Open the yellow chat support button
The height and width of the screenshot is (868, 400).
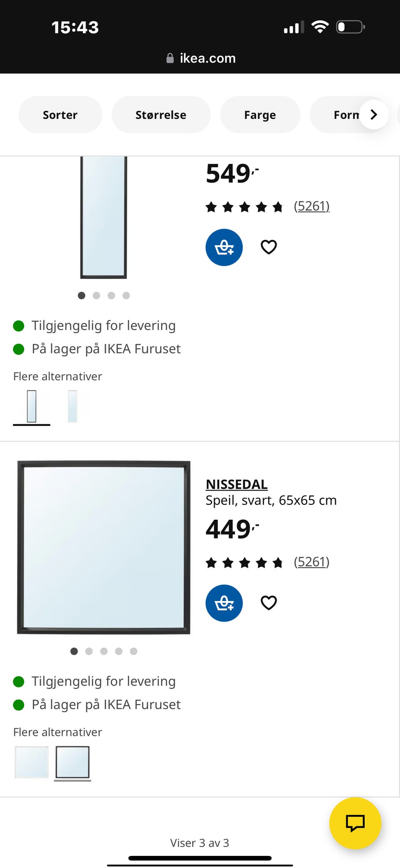[355, 823]
